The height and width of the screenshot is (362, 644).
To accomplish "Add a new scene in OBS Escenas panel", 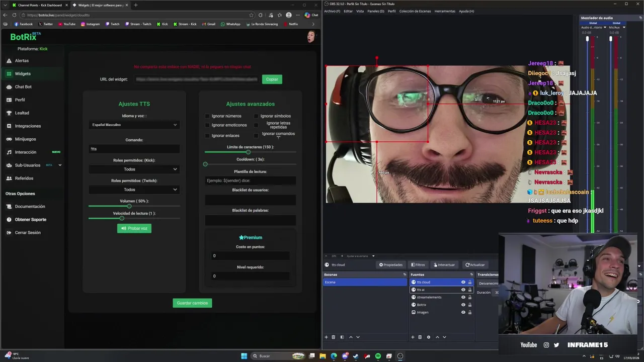I will click(x=326, y=337).
